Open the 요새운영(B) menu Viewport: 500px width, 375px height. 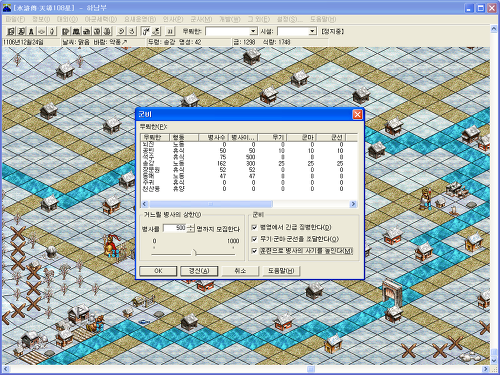[x=140, y=19]
